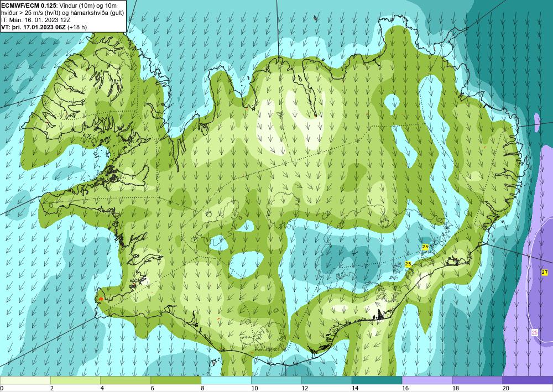553x392 pixels.
Task: Click the light purple 16–18 m/s legend swatch
Action: tap(427, 380)
